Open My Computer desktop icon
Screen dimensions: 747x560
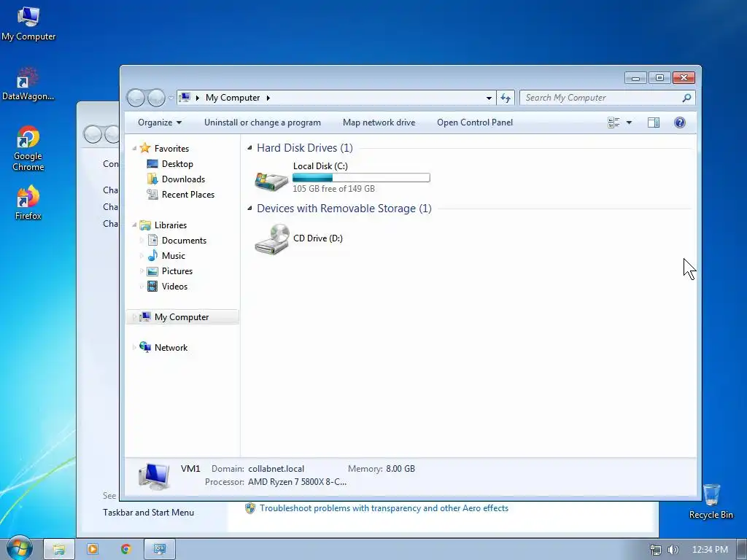coord(28,24)
